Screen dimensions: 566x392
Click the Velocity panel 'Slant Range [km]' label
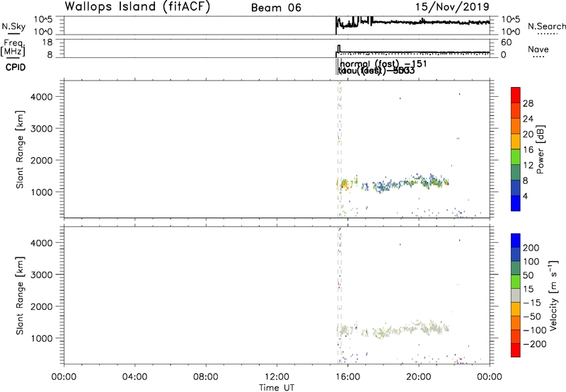click(20, 296)
